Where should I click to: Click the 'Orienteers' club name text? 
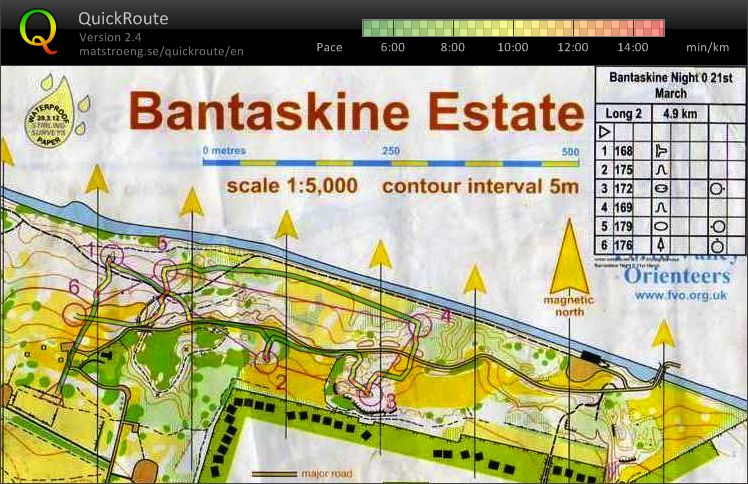tap(677, 276)
